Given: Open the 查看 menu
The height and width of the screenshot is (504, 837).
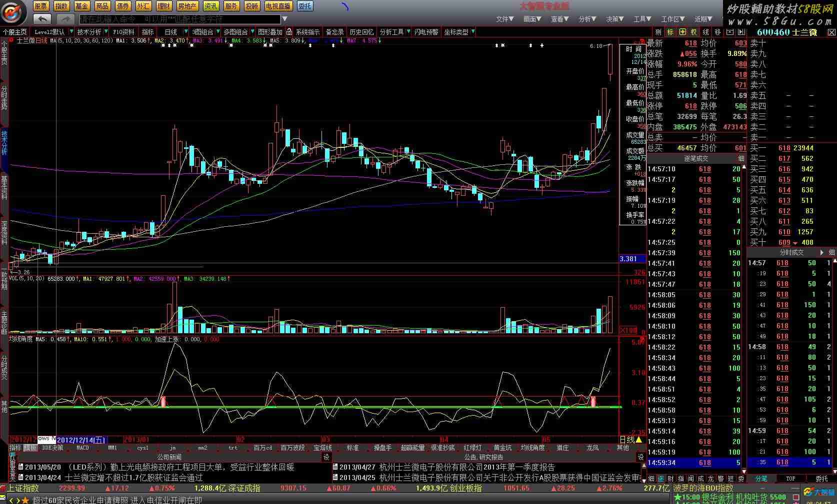Looking at the screenshot, I should click(x=559, y=19).
